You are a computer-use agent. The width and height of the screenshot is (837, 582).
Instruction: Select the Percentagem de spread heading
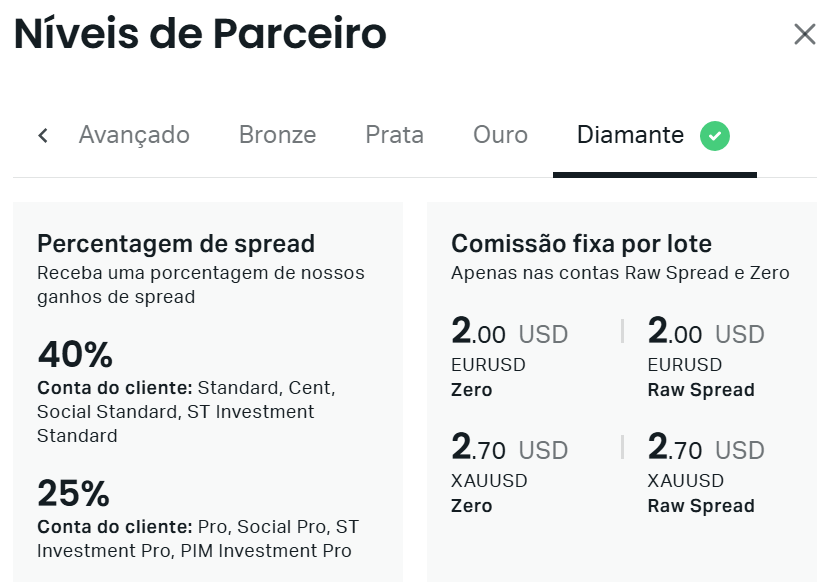(177, 243)
